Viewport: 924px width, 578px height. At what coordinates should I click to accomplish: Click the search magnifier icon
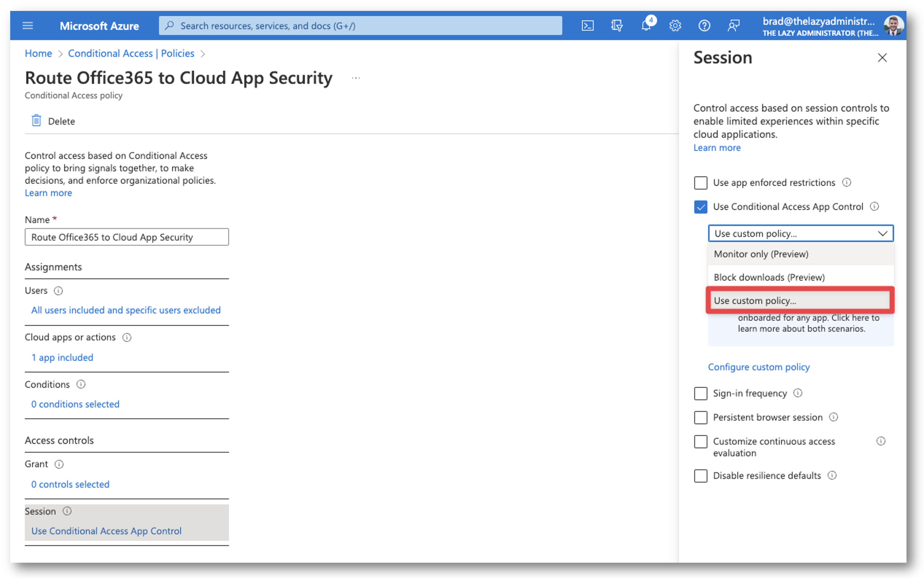point(169,26)
